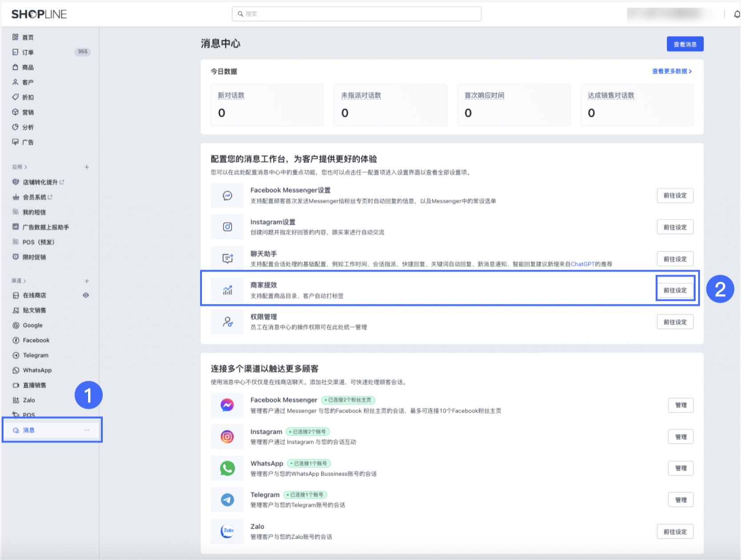Viewport: 741px width, 560px height.
Task: Expand the 应用 section chevron
Action: tap(26, 167)
